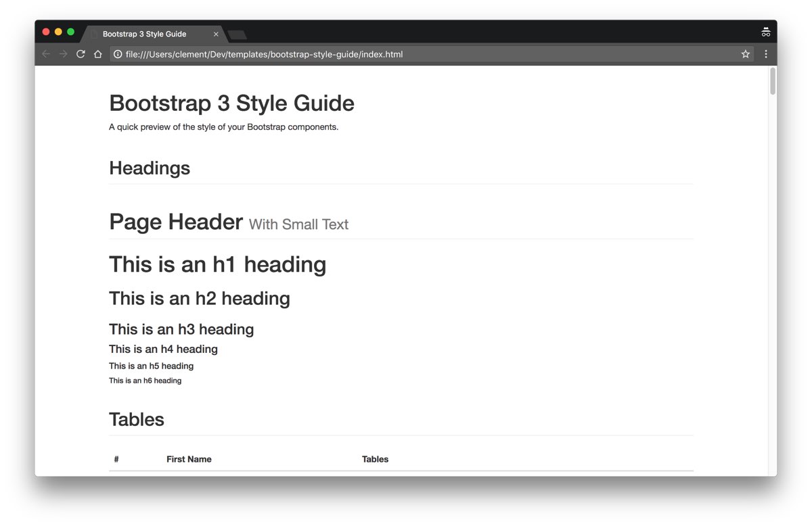Click the back navigation arrow
The width and height of the screenshot is (812, 526).
tap(45, 54)
